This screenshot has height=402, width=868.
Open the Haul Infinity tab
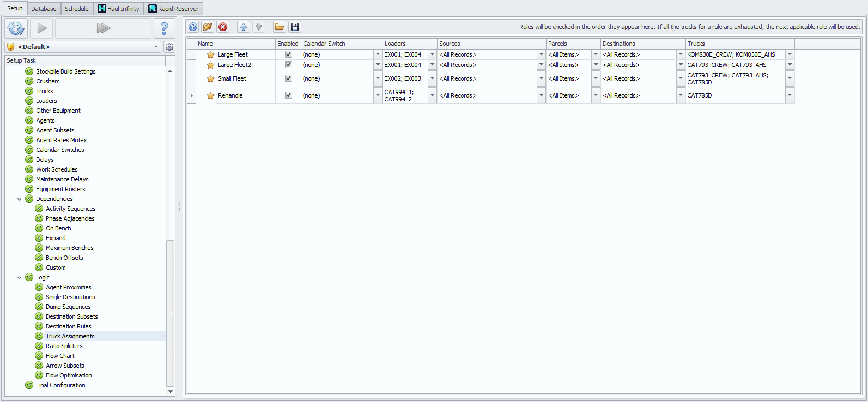coord(118,9)
